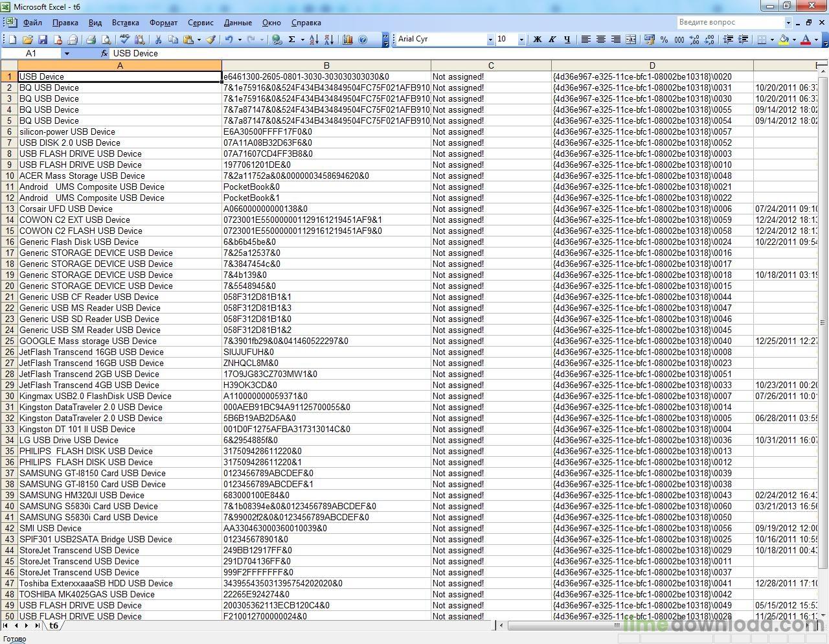
Task: Toggle underline formatting (Ч button)
Action: pyautogui.click(x=567, y=40)
